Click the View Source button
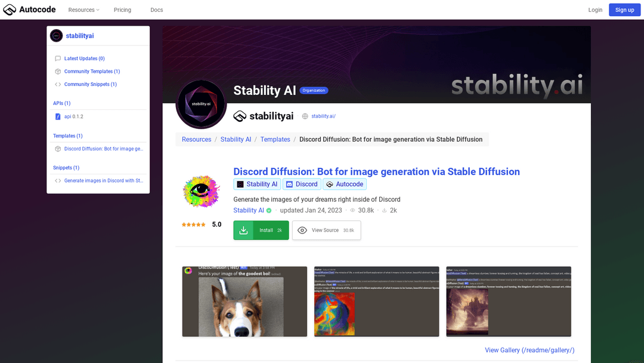This screenshot has height=363, width=644. click(327, 230)
